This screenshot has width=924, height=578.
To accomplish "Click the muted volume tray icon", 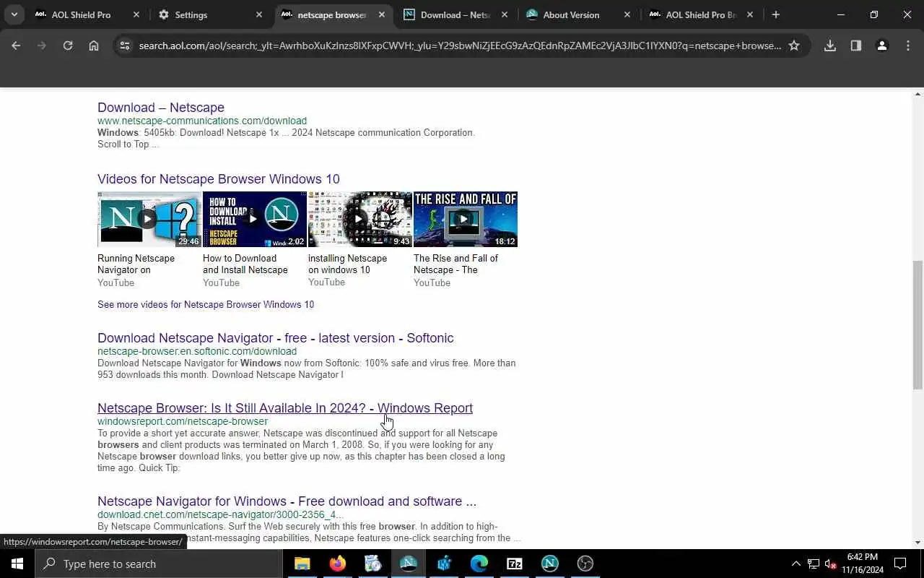I will pyautogui.click(x=831, y=564).
